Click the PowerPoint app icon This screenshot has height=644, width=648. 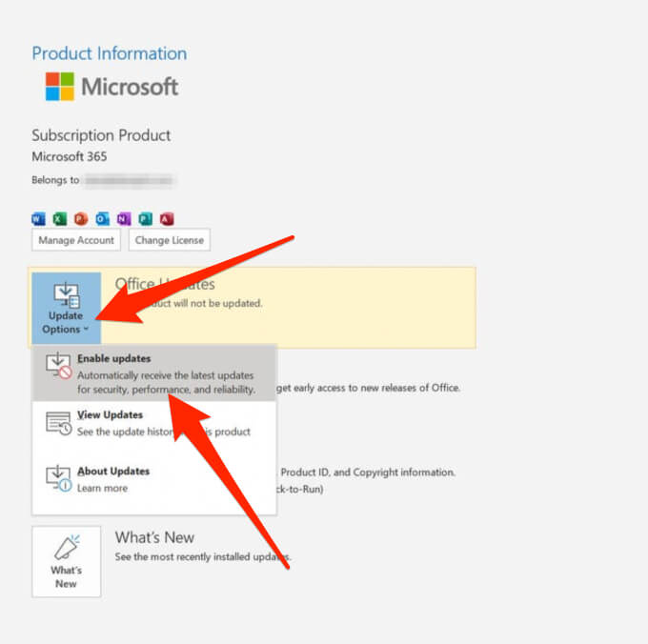81,218
